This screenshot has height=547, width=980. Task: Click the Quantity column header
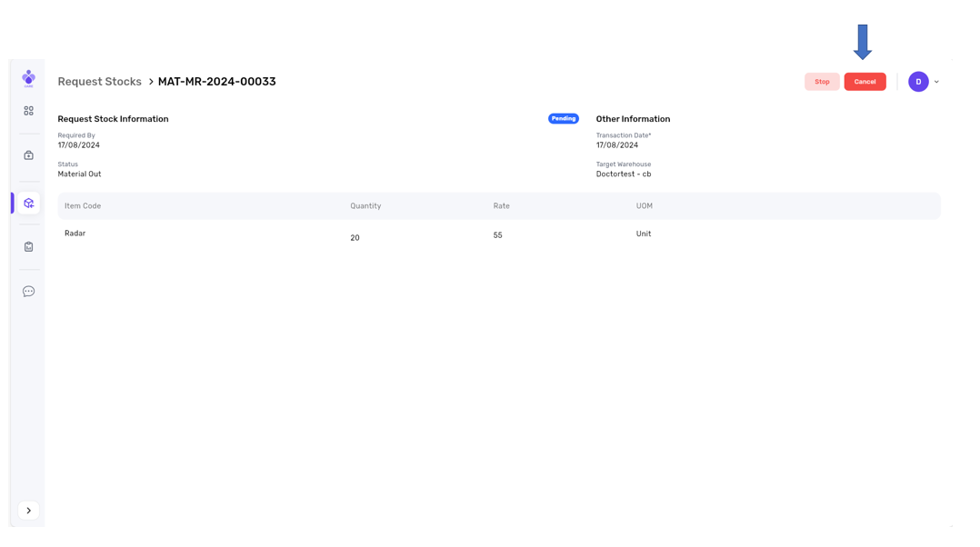coord(365,206)
